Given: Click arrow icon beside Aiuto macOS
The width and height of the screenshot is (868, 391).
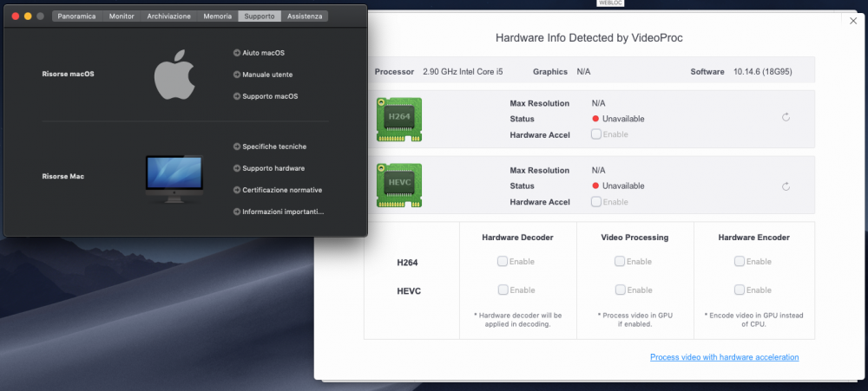Looking at the screenshot, I should click(x=237, y=53).
